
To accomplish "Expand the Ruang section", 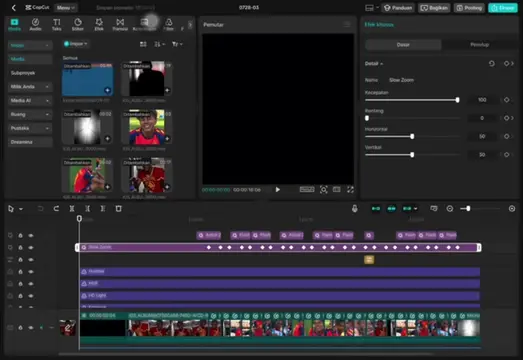I will 30,114.
